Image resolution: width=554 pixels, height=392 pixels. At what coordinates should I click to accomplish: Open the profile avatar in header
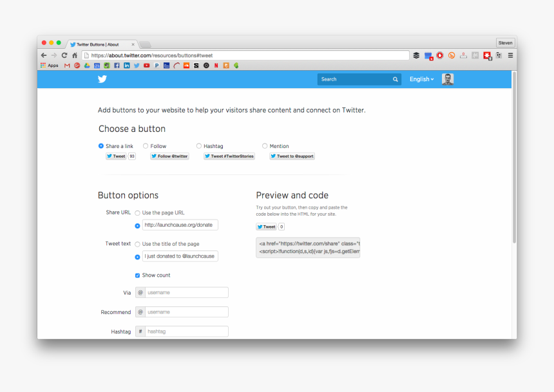point(448,79)
